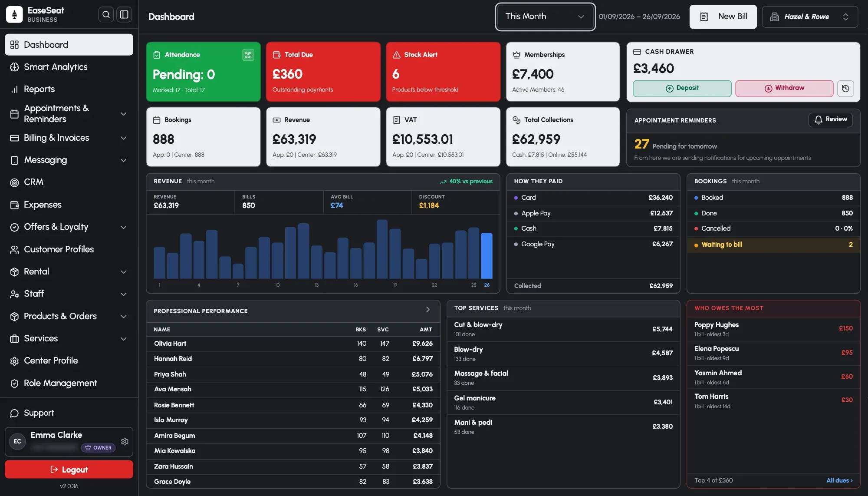Click Poppy Hughes owed £150 entry
This screenshot has height=496, width=868.
point(773,329)
